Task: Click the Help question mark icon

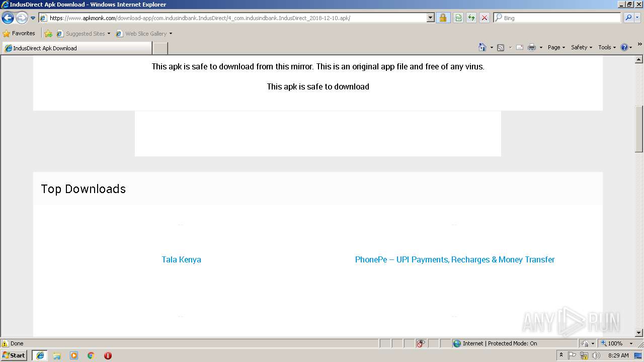Action: pyautogui.click(x=624, y=47)
